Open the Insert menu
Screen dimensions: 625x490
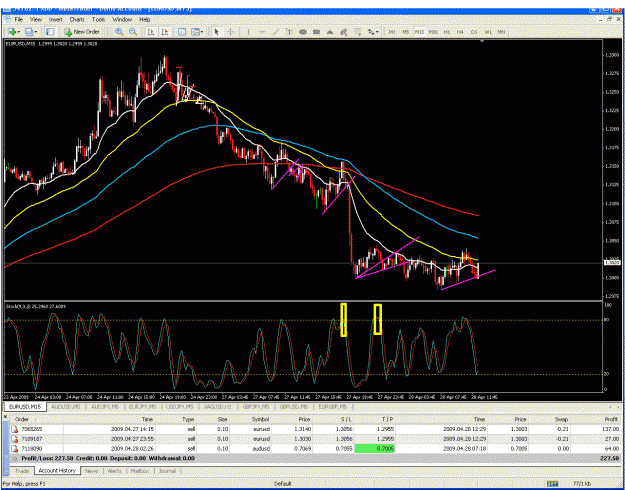pyautogui.click(x=56, y=19)
